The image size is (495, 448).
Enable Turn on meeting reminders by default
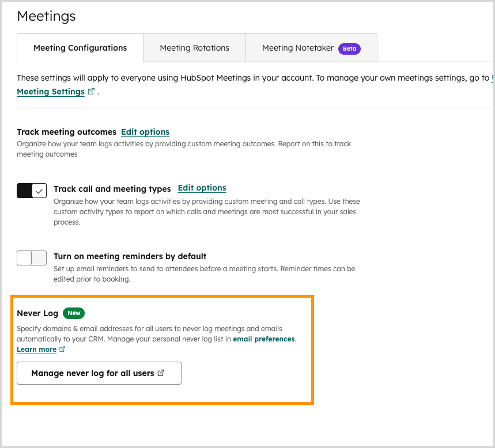pos(32,258)
